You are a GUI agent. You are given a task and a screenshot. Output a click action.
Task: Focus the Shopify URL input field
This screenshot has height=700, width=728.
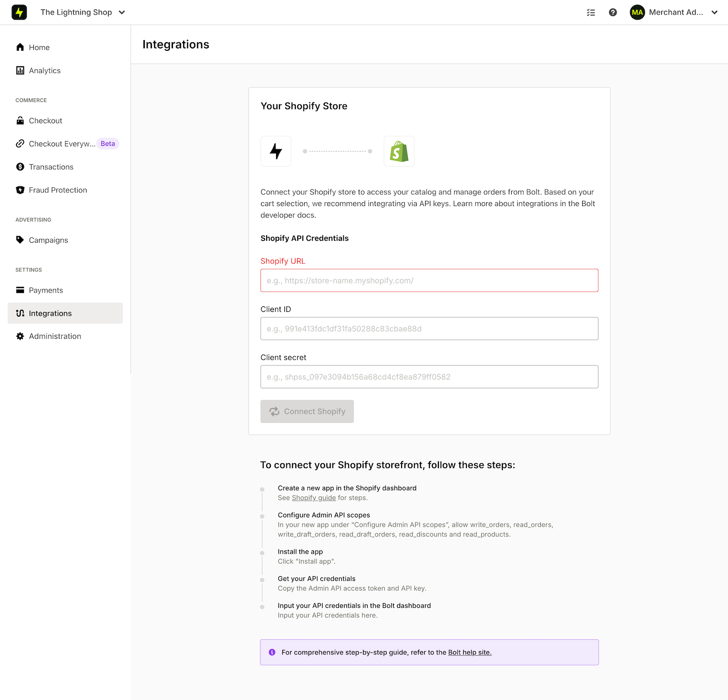click(x=429, y=280)
